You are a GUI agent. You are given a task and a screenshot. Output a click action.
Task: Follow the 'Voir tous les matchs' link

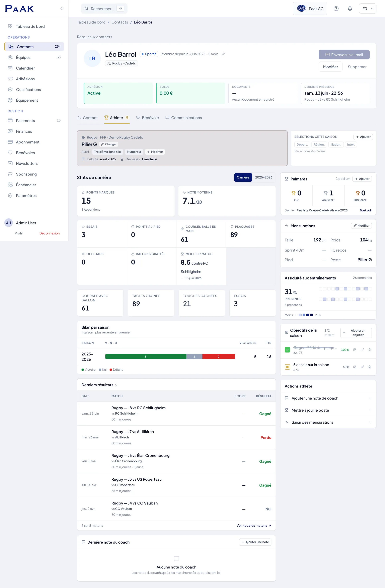click(254, 526)
